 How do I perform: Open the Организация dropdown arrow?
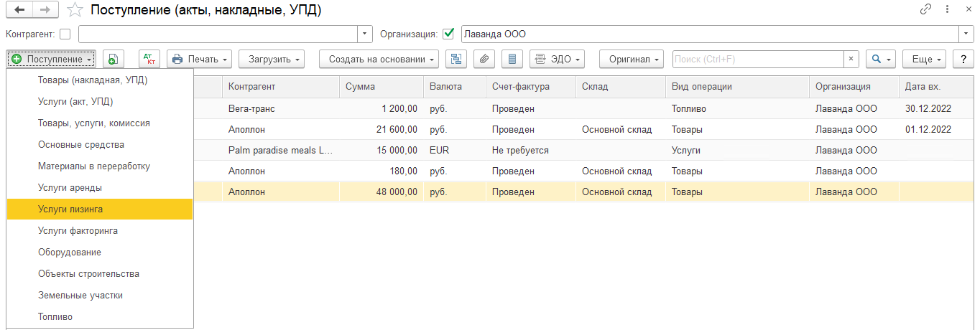click(967, 34)
